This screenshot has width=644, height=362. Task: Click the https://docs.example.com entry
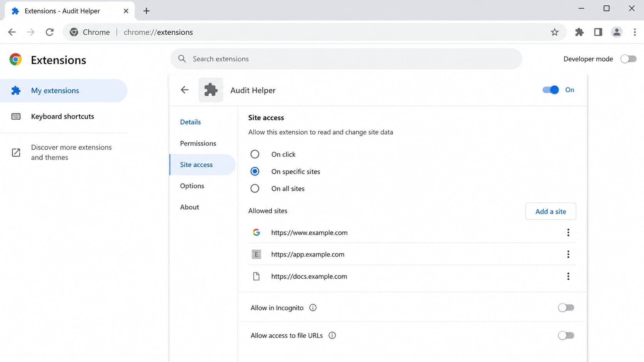coord(309,276)
